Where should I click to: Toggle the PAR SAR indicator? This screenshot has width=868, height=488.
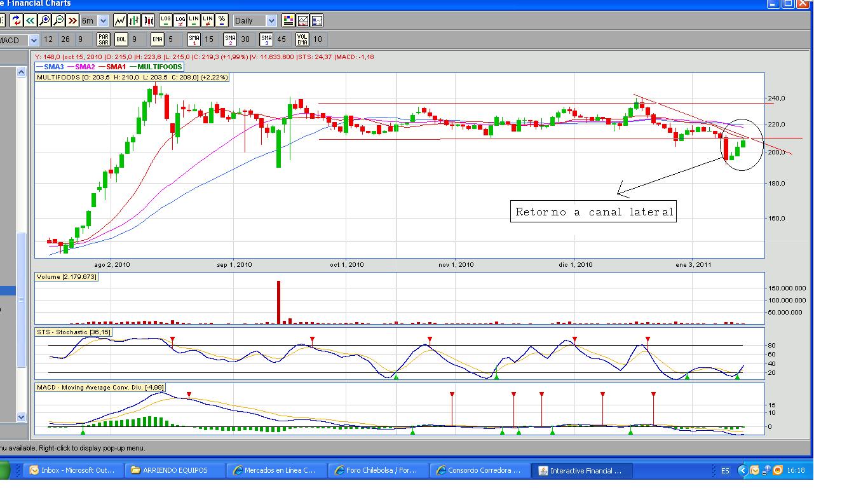pyautogui.click(x=104, y=39)
